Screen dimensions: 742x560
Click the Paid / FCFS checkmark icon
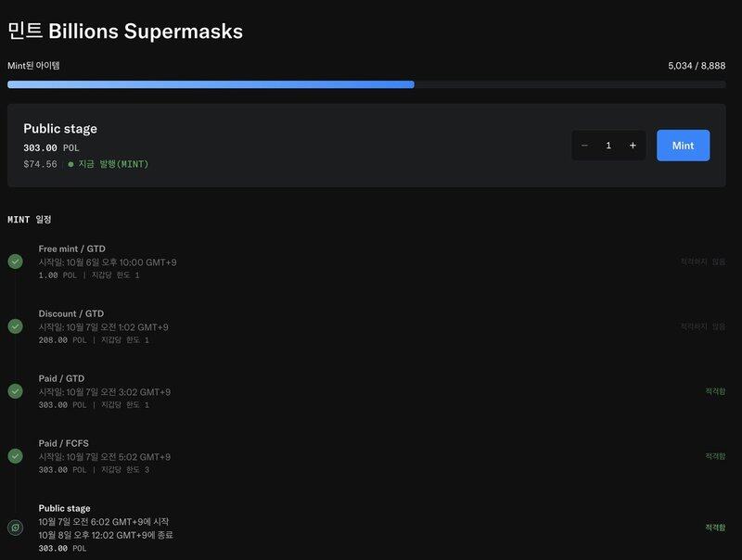[15, 456]
